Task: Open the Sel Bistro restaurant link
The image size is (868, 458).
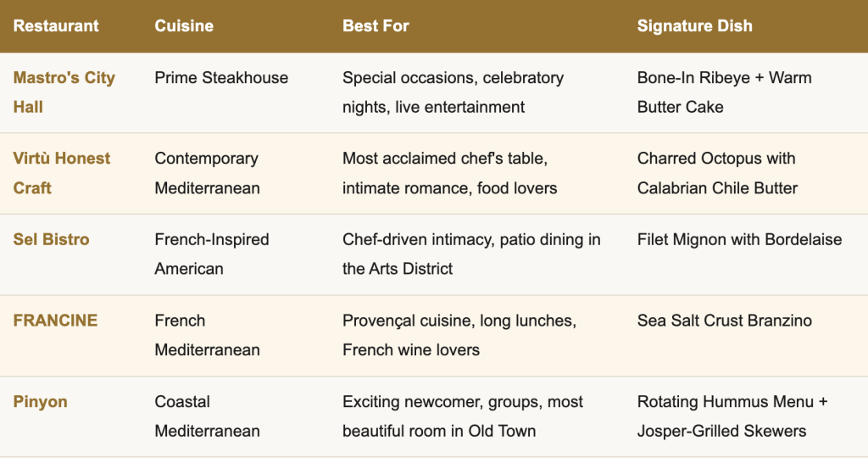Action: (x=51, y=239)
